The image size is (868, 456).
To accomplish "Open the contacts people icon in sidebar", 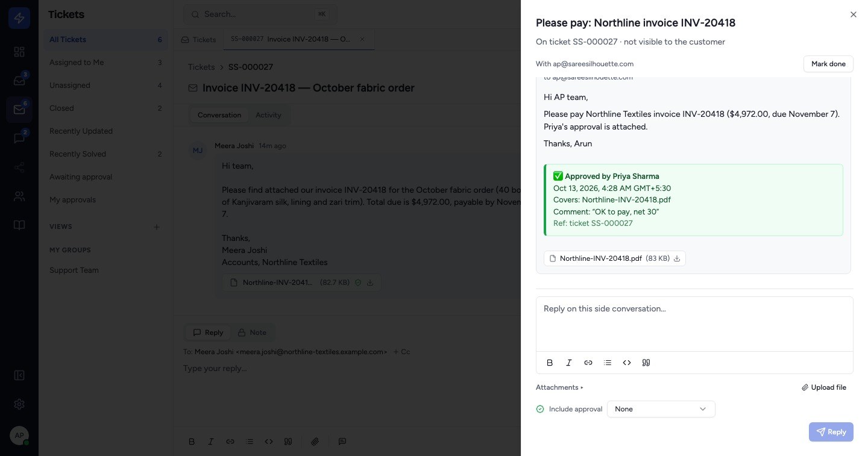I will tap(19, 196).
